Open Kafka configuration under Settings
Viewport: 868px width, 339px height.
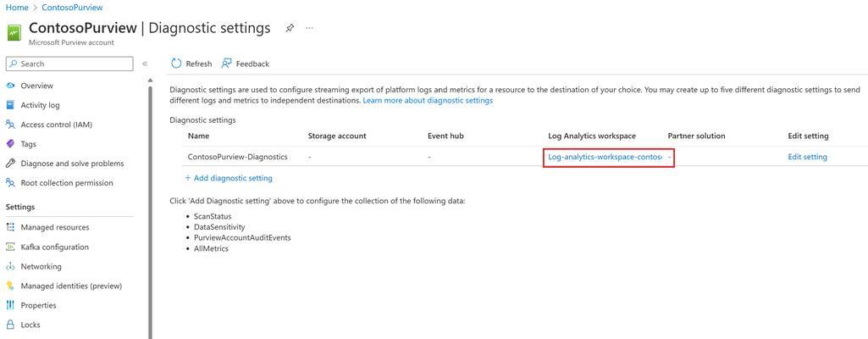(x=55, y=247)
